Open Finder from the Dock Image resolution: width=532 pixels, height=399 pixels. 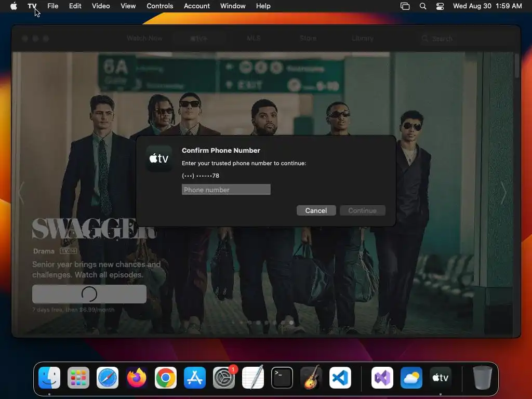tap(49, 378)
